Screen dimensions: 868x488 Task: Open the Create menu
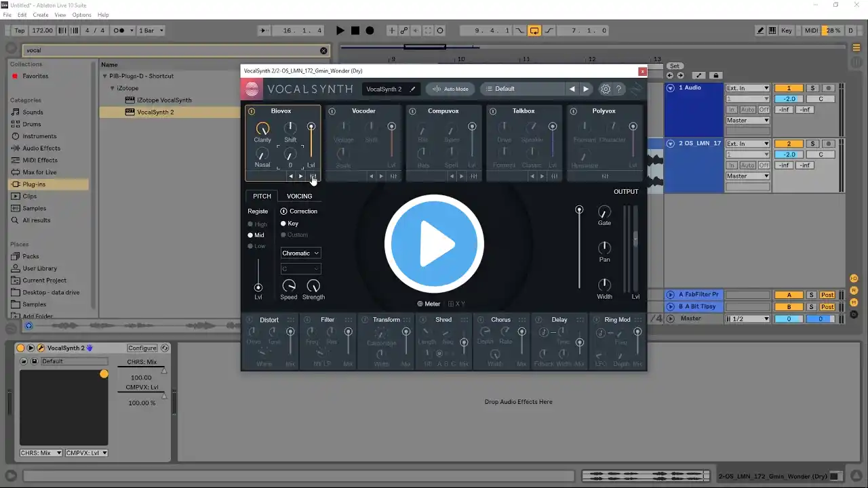41,15
